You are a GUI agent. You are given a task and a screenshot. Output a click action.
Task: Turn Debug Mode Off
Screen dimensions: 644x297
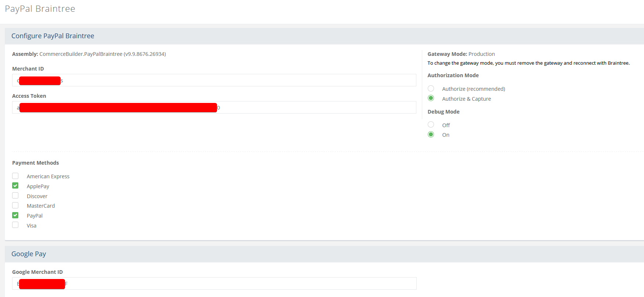[x=431, y=125]
